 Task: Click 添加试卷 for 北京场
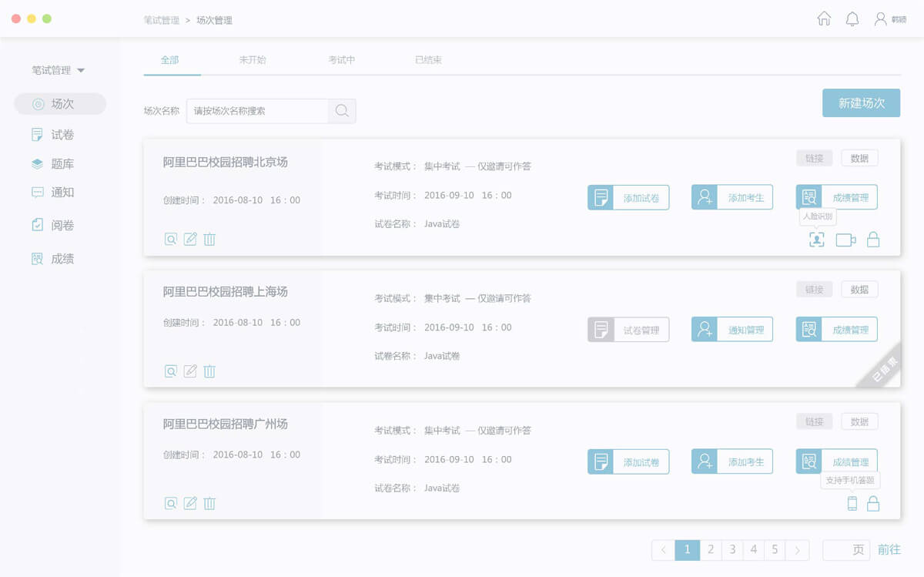tap(628, 197)
